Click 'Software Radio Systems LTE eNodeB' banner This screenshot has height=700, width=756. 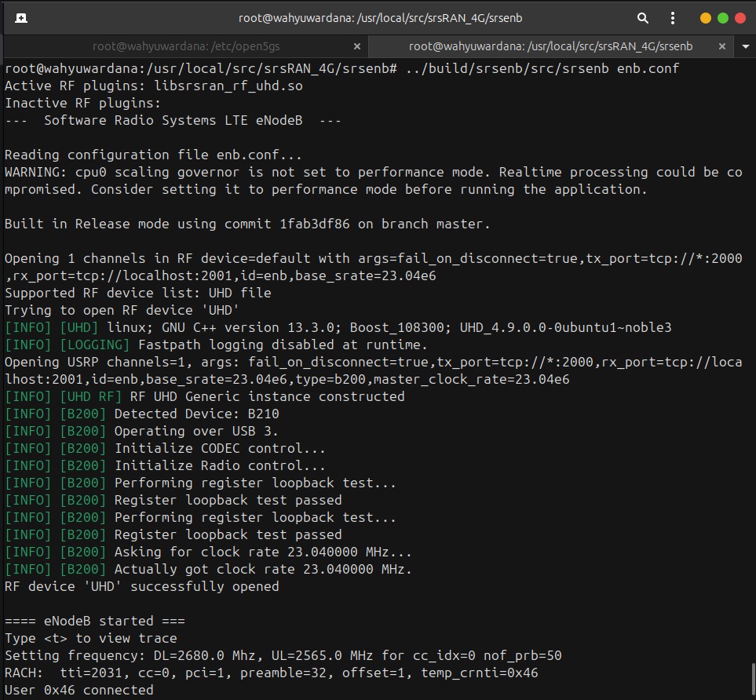pyautogui.click(x=173, y=121)
